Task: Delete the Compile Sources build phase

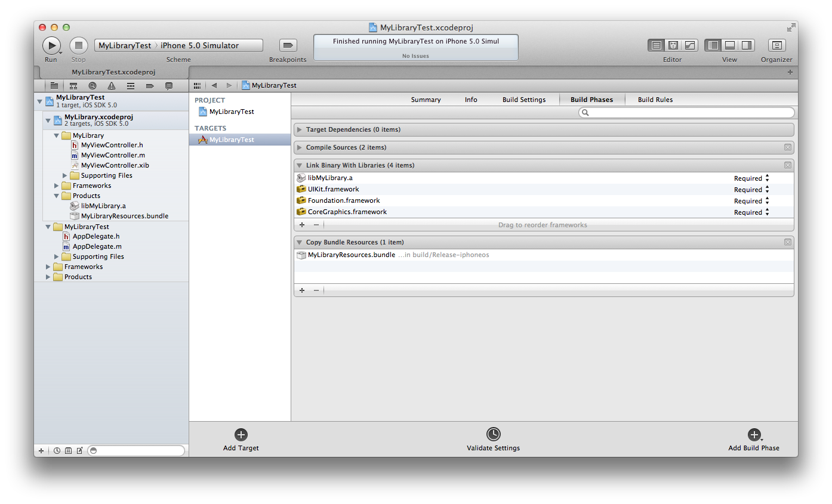Action: [788, 147]
